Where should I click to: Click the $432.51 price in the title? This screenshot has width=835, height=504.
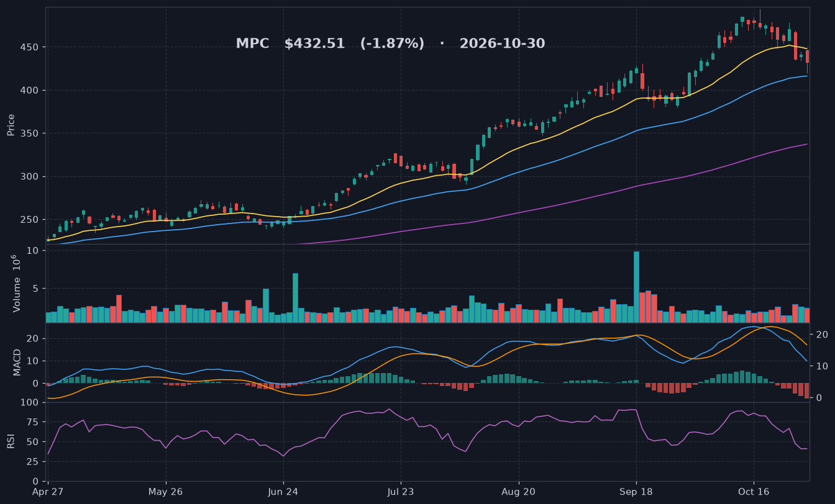(x=314, y=43)
